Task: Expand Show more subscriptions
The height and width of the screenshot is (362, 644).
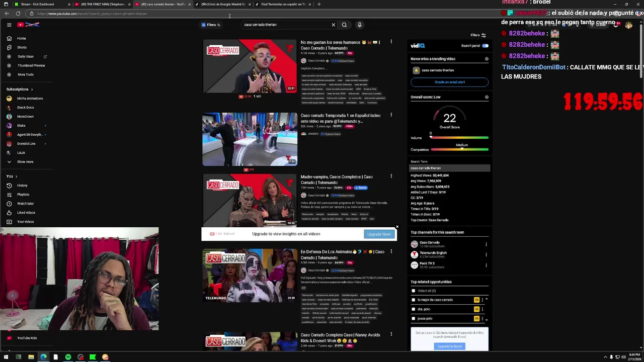Action: coord(20,162)
